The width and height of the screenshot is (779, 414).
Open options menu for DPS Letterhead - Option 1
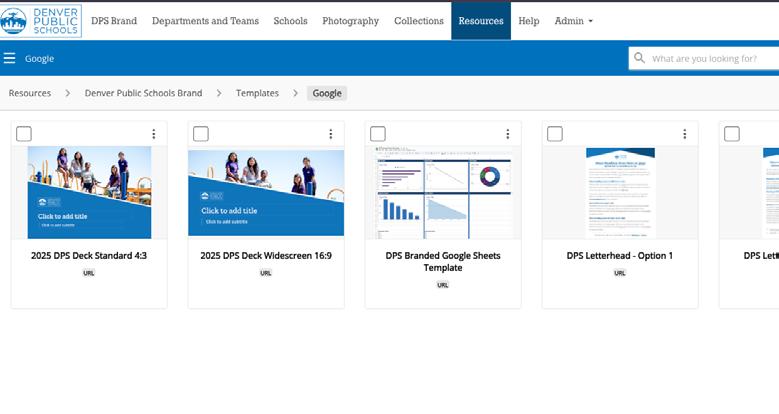tap(685, 134)
